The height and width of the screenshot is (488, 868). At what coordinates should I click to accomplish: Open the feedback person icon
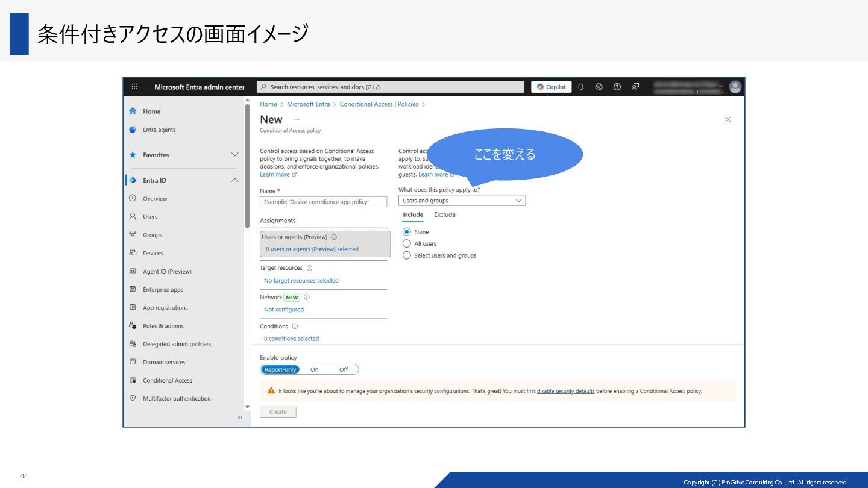(635, 87)
